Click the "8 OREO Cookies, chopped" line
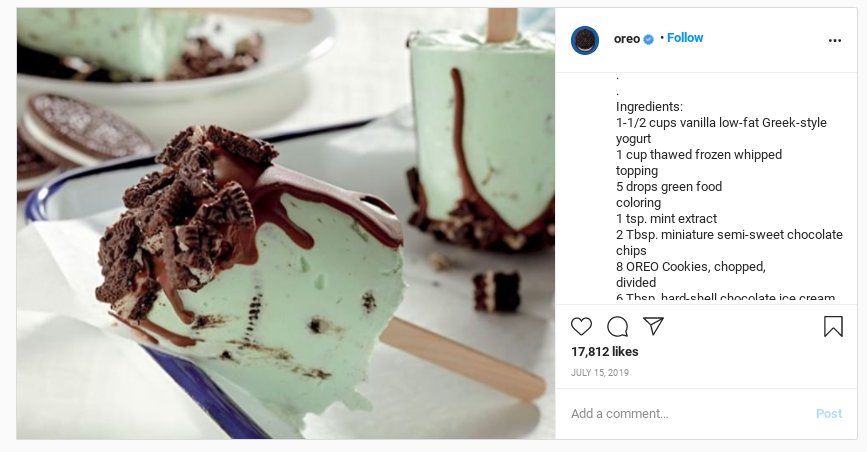The width and height of the screenshot is (867, 452). pyautogui.click(x=690, y=267)
